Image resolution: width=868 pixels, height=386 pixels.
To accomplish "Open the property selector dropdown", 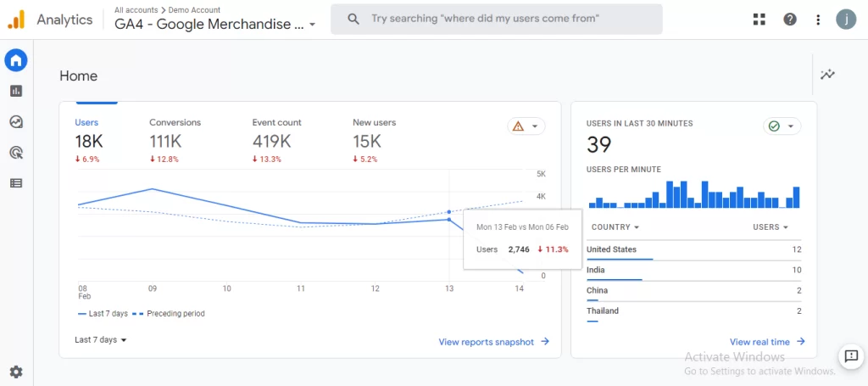I will tap(215, 25).
